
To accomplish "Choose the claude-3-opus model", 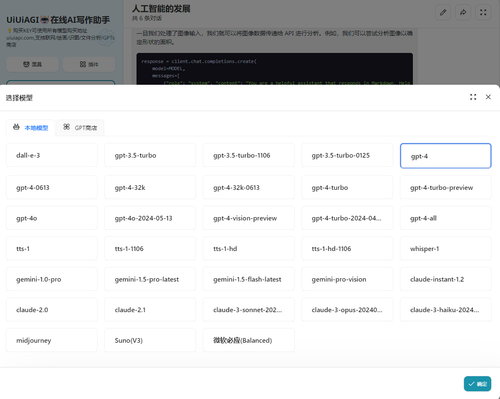I will [x=347, y=310].
